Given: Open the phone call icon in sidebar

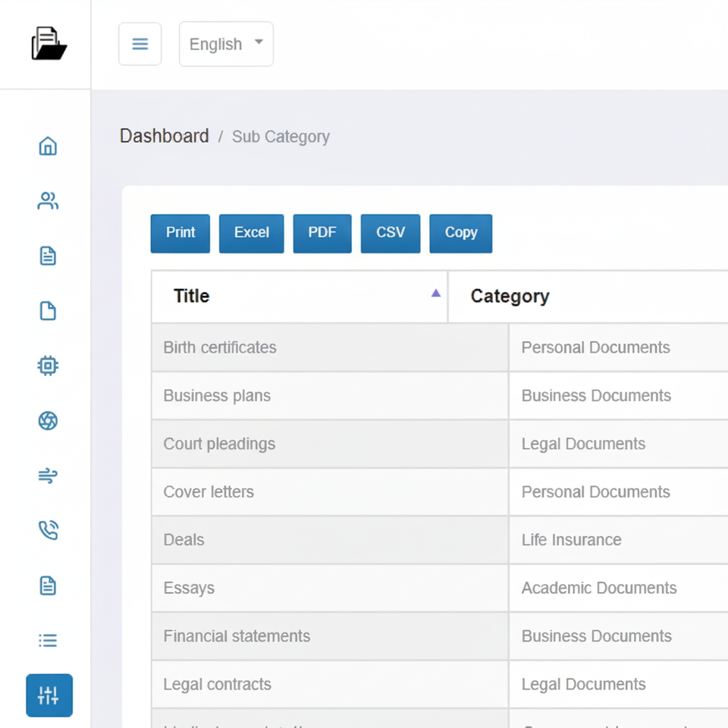Looking at the screenshot, I should (x=48, y=531).
